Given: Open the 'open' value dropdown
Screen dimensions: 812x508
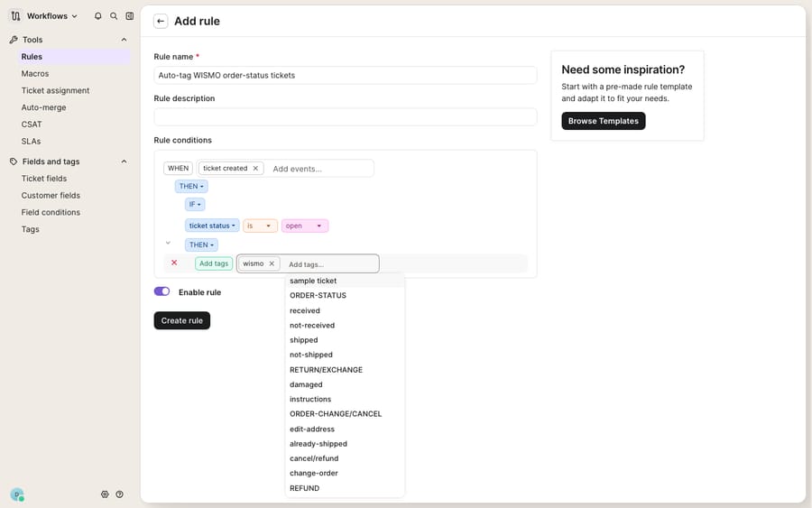Looking at the screenshot, I should coord(305,226).
